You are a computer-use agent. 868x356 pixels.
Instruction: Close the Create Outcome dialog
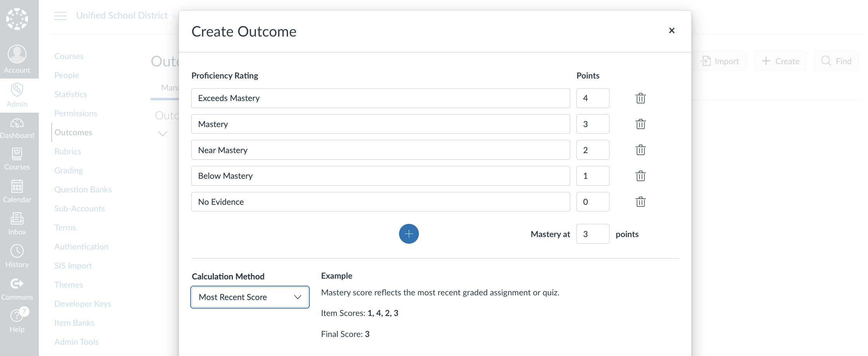click(672, 30)
